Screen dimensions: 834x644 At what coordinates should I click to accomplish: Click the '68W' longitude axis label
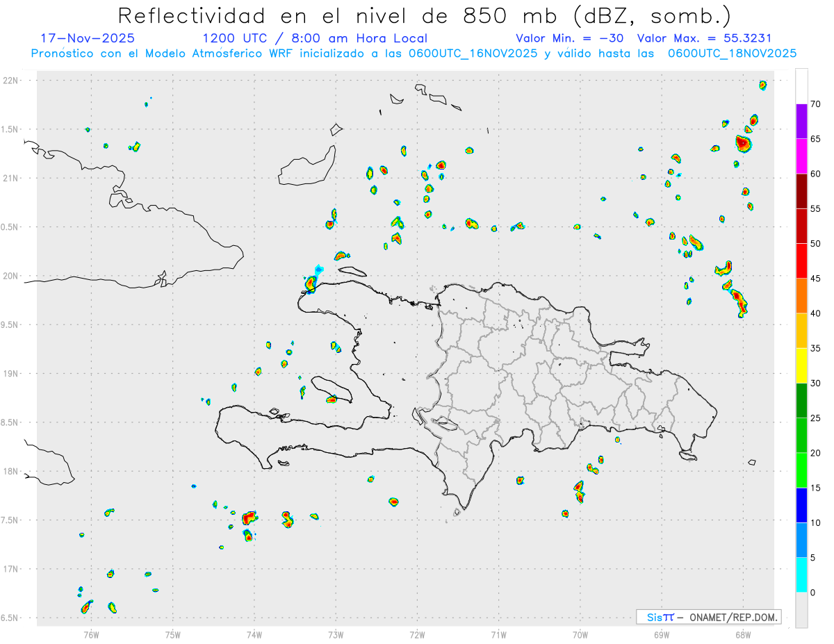[x=743, y=634]
